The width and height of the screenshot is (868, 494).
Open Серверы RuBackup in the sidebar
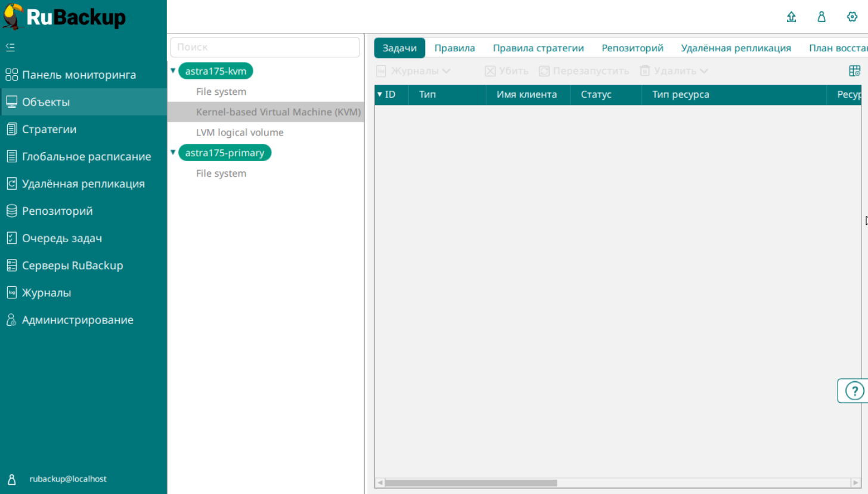click(72, 265)
